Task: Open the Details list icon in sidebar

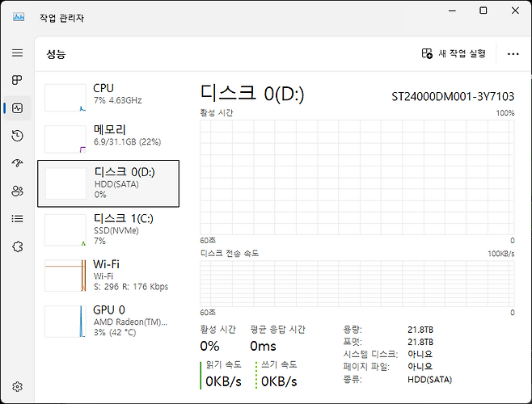Action: click(17, 218)
